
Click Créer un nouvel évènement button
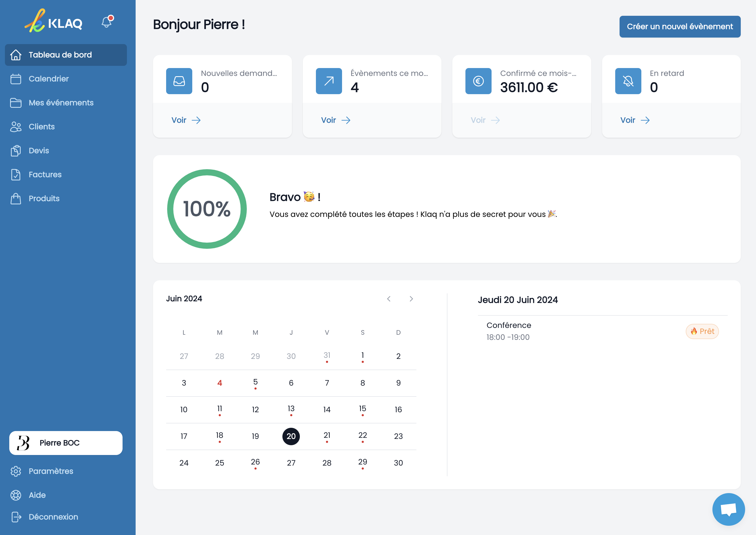pyautogui.click(x=679, y=27)
